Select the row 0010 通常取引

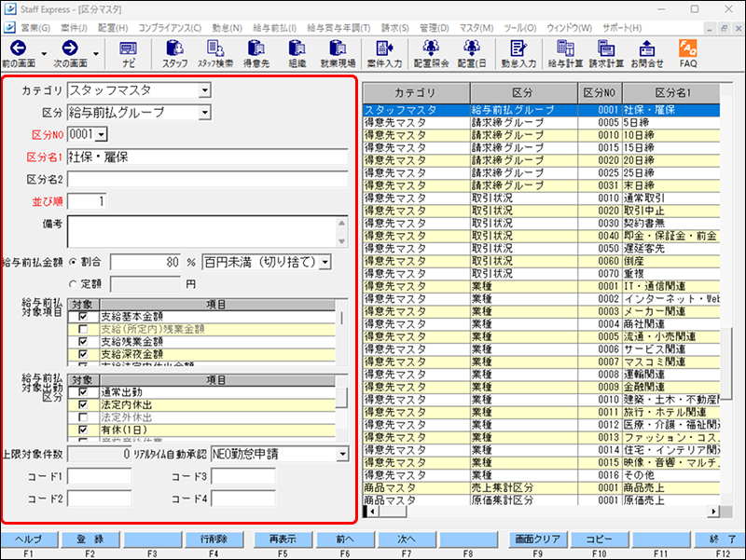point(541,198)
